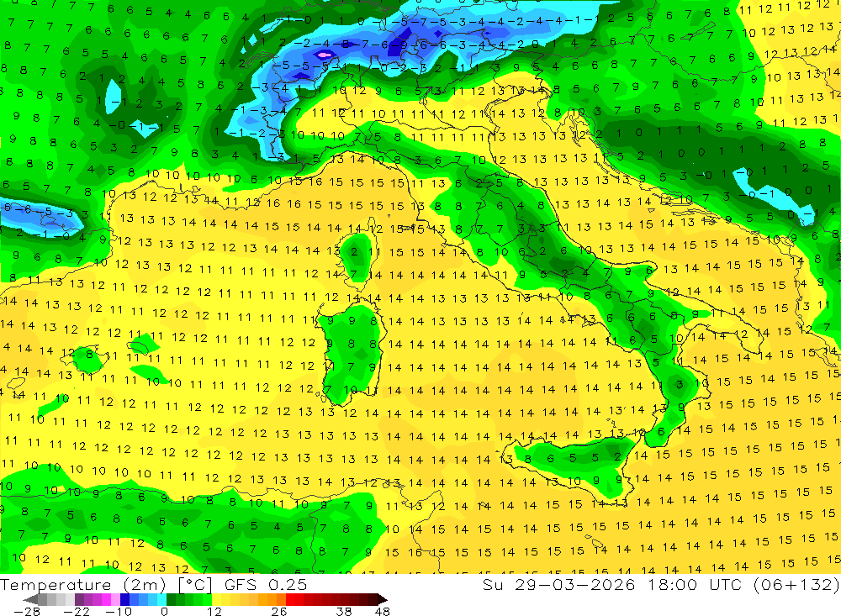Click the '-28' label under the color scale
Screen dimensions: 841x616
tap(27, 611)
